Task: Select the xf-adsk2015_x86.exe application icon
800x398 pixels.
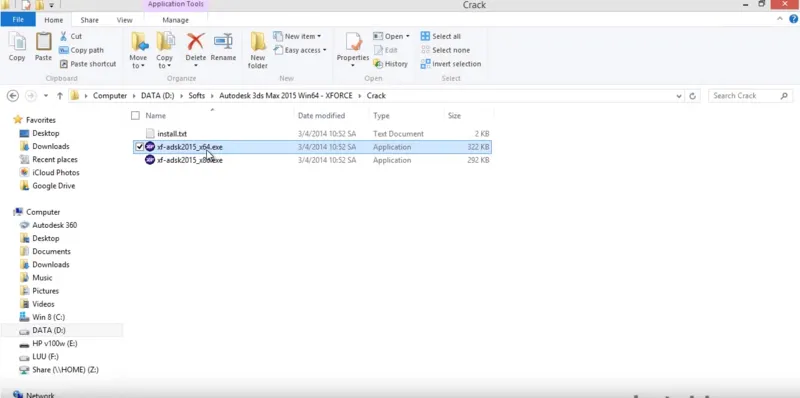Action: (149, 160)
